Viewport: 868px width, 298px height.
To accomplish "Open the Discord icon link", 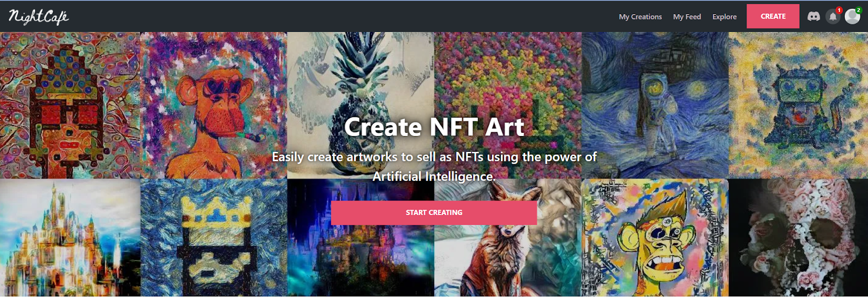I will click(x=813, y=16).
